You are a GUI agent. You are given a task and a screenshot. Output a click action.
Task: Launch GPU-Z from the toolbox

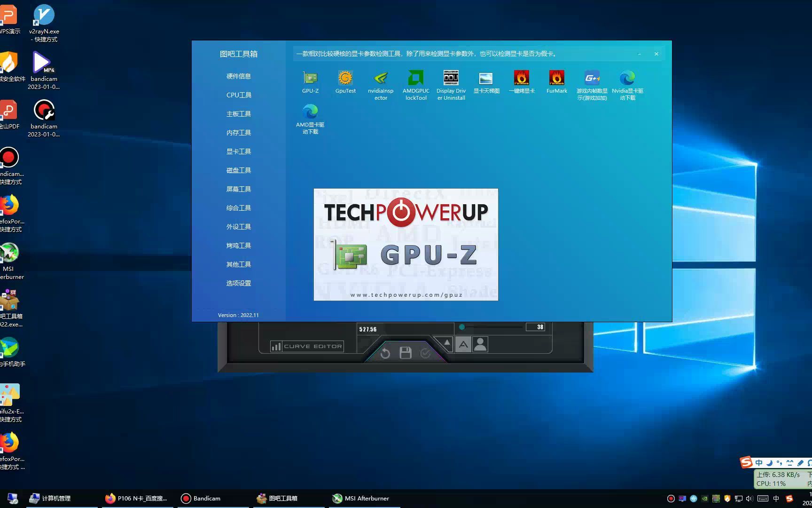pyautogui.click(x=310, y=82)
